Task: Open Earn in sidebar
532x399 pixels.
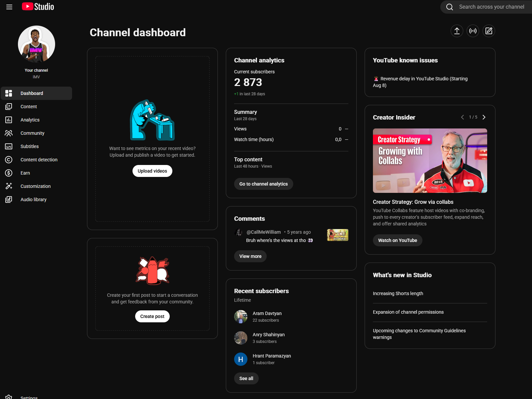Action: pyautogui.click(x=37, y=173)
